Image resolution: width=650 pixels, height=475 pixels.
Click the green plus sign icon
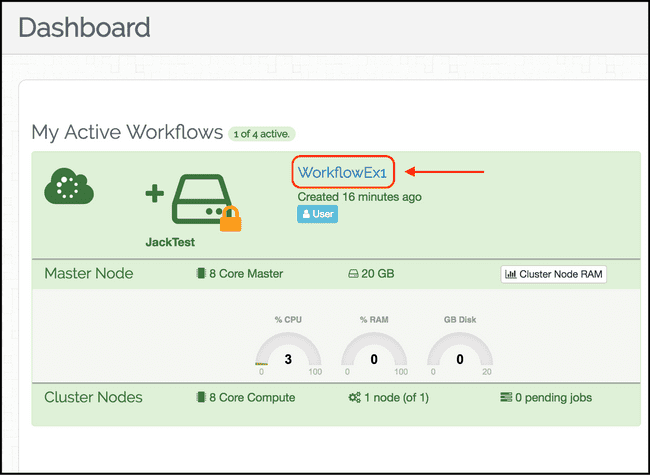tap(155, 194)
